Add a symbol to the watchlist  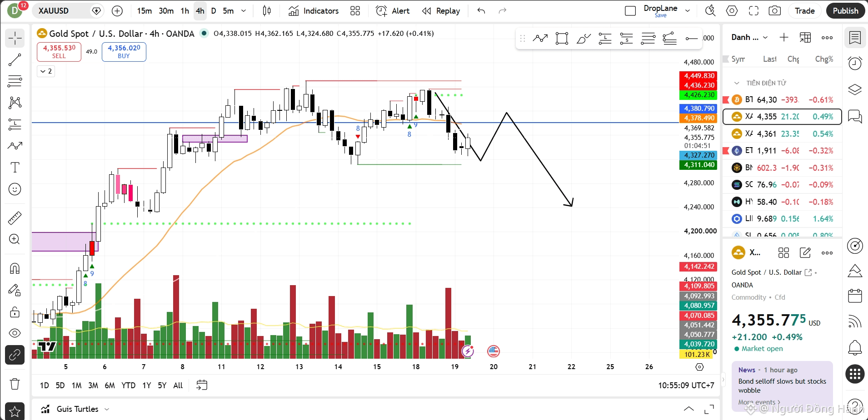[784, 38]
